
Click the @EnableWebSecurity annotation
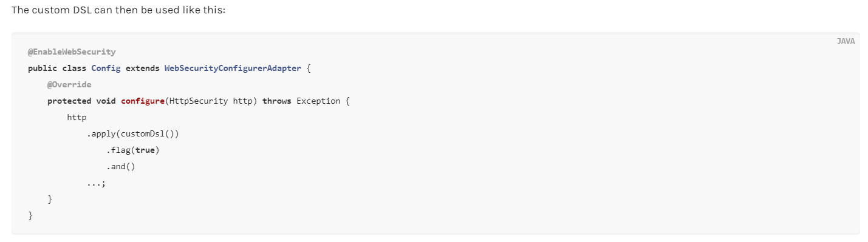(x=72, y=52)
